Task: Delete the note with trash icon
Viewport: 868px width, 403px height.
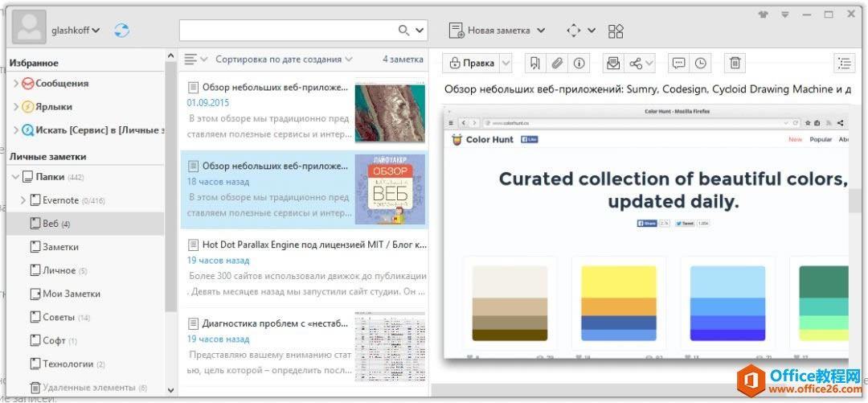Action: [x=735, y=64]
